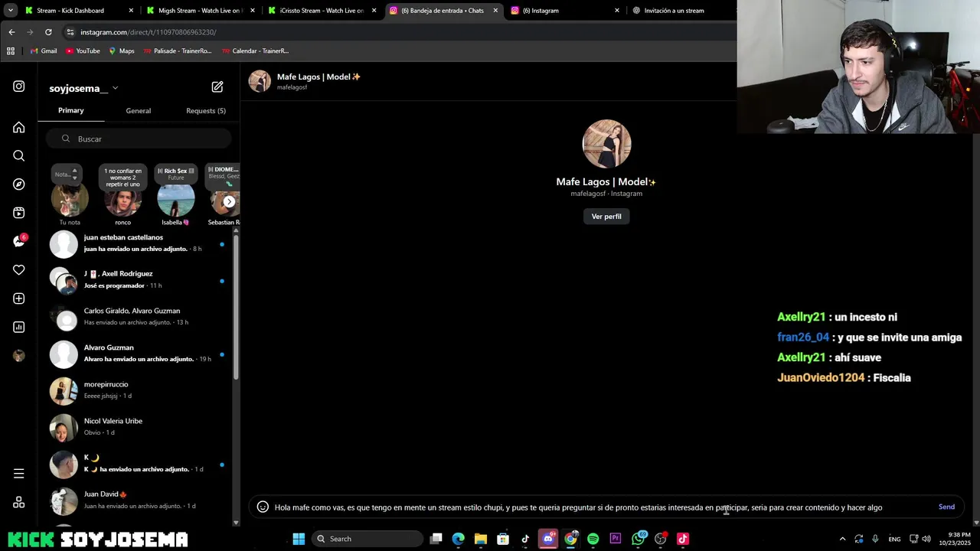Open the More hamburger menu icon

[18, 474]
